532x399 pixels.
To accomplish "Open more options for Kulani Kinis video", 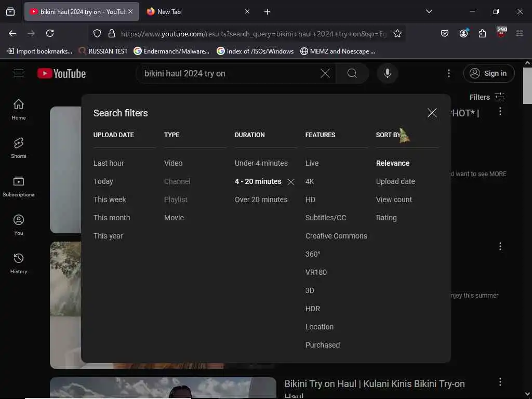I will (500, 382).
